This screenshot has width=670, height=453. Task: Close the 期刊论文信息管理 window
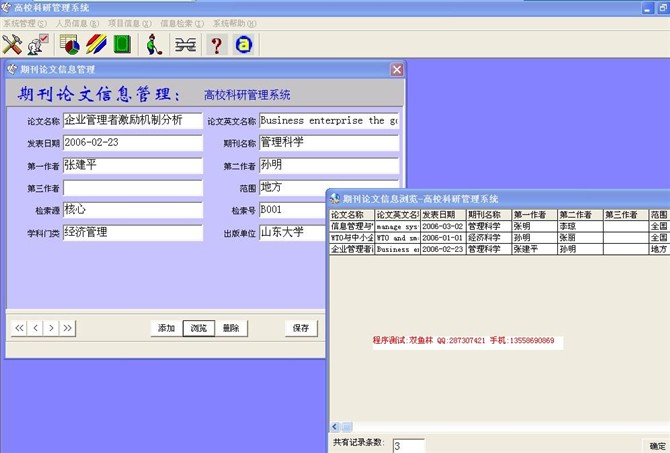(x=397, y=70)
